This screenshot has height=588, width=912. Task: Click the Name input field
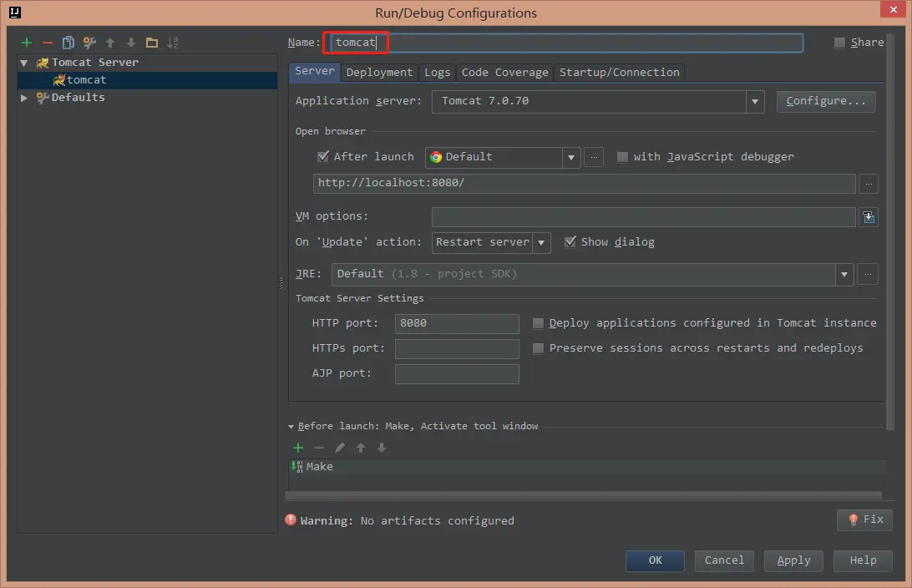[x=566, y=43]
